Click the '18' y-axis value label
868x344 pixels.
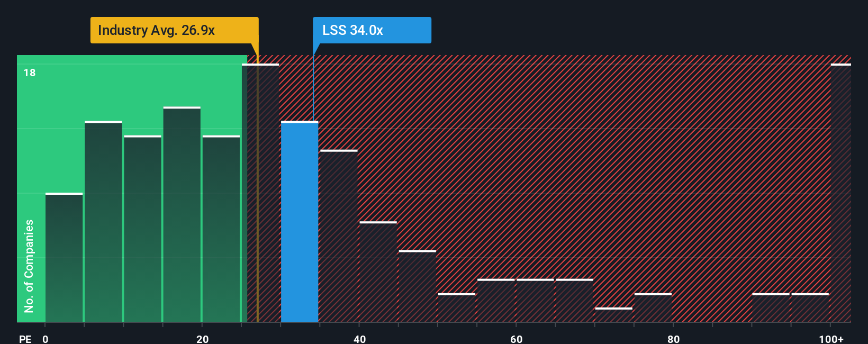[x=30, y=73]
